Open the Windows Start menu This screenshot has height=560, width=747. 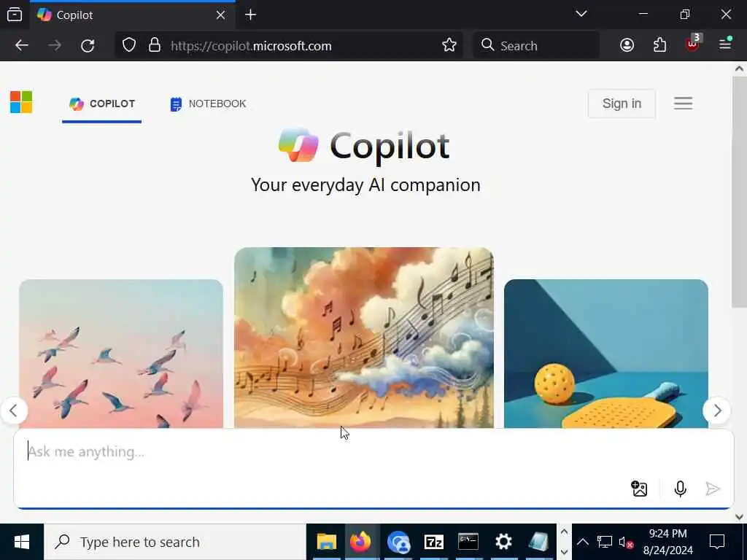(x=22, y=542)
